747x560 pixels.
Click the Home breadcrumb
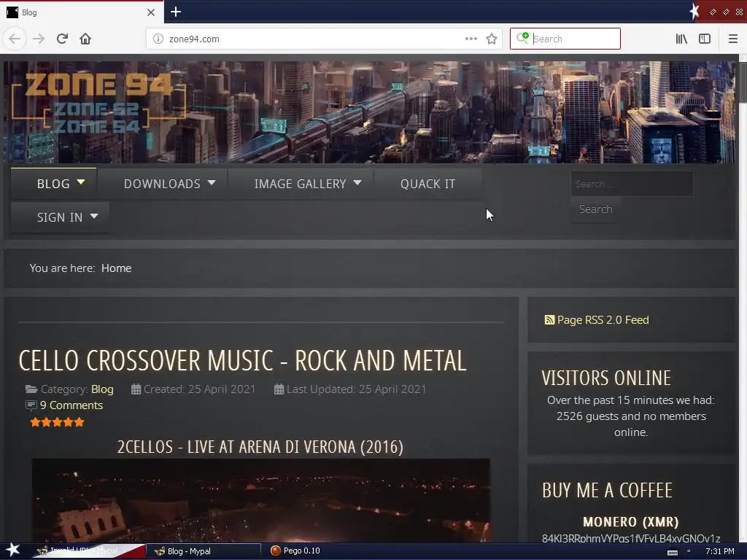point(116,268)
